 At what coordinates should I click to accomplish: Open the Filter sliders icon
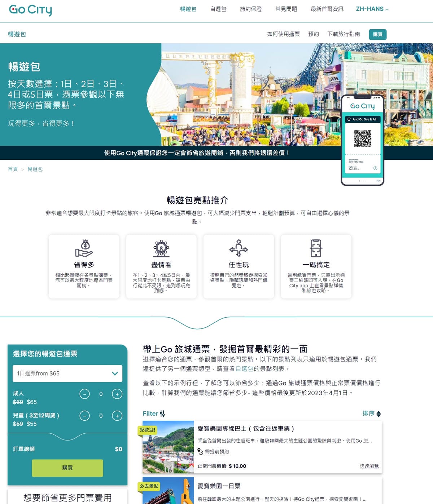click(162, 414)
